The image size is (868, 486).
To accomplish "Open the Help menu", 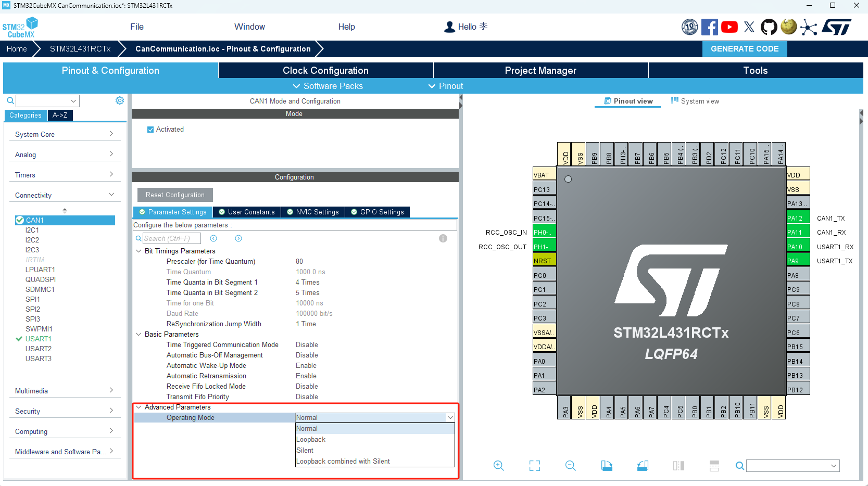I will pos(346,27).
